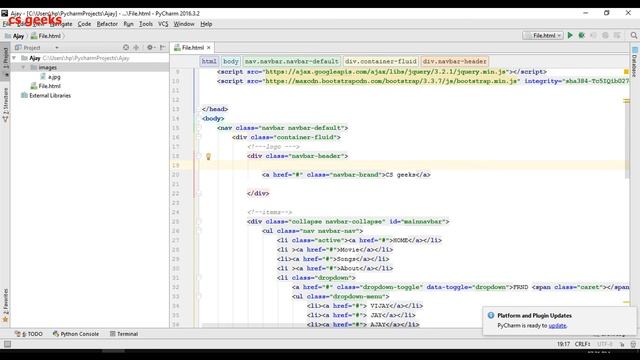Open the Structure side tool window
Screen dimensions: 640x360
click(5, 105)
